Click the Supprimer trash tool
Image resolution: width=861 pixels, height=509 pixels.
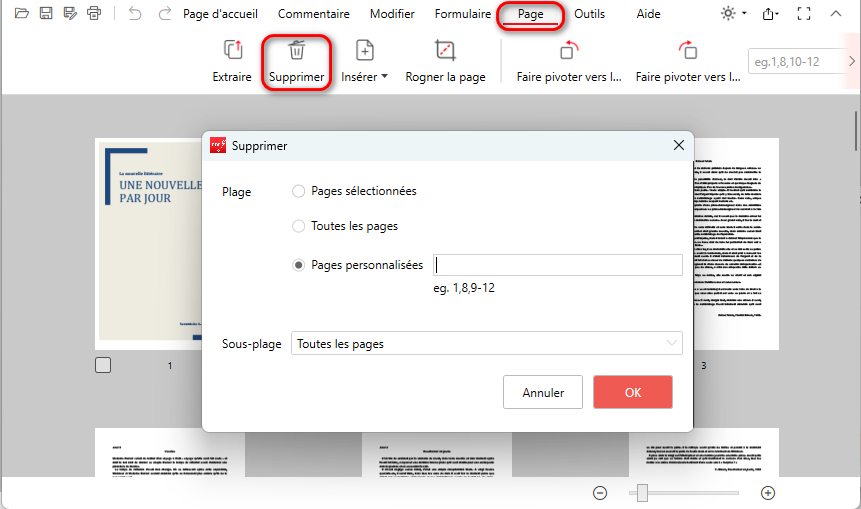point(297,61)
